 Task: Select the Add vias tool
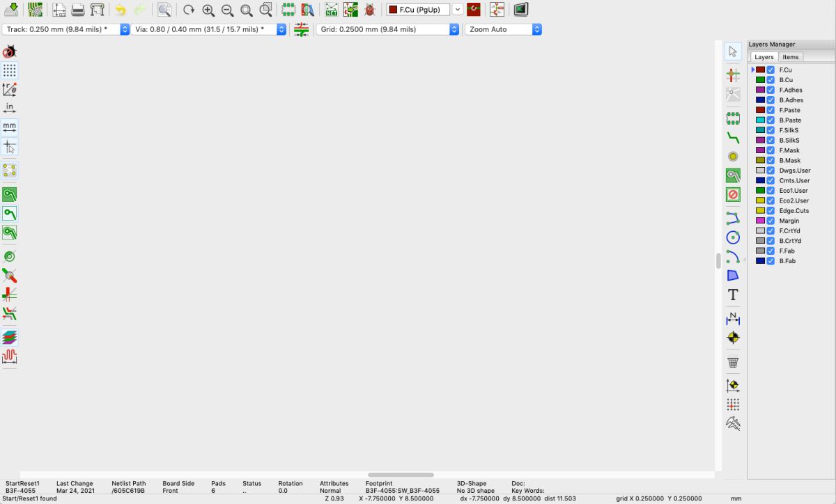[x=733, y=157]
